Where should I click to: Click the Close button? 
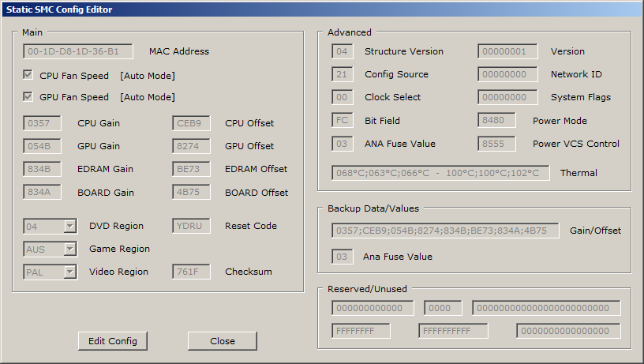(x=223, y=341)
